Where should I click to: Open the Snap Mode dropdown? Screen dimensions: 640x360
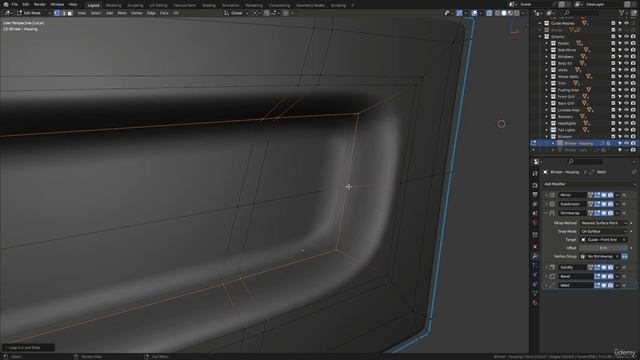pos(604,231)
